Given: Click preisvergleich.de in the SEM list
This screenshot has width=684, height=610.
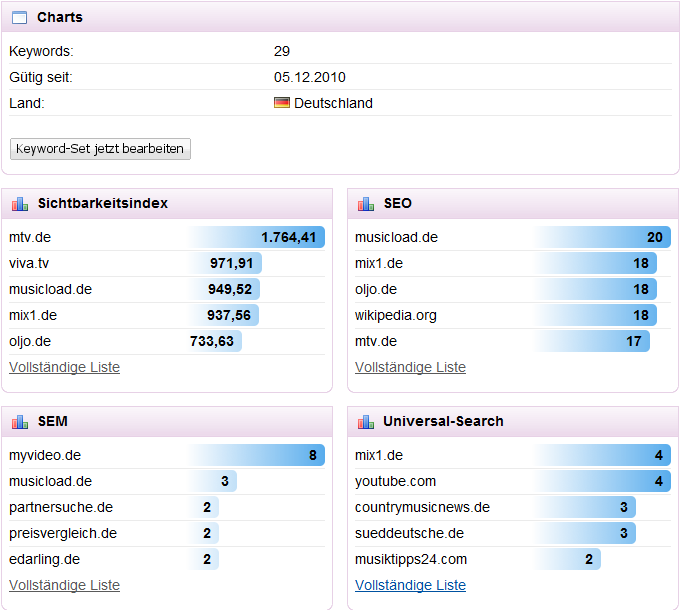Looking at the screenshot, I should pyautogui.click(x=63, y=533).
